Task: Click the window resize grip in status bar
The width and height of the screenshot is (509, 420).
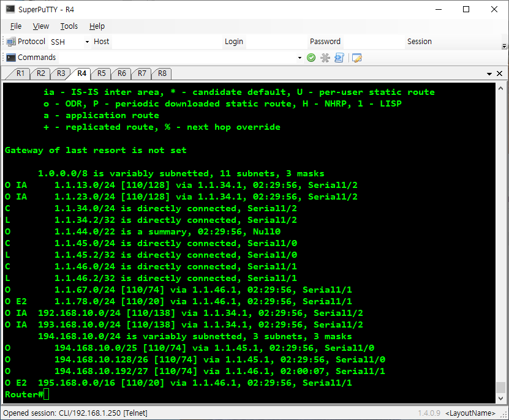Action: [x=504, y=414]
